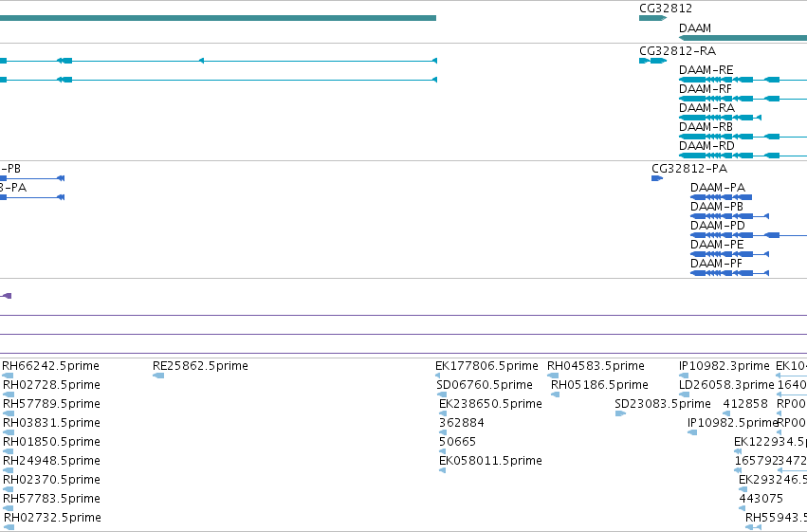Click the RH57789.5prime EST label
807x532 pixels.
tap(51, 404)
